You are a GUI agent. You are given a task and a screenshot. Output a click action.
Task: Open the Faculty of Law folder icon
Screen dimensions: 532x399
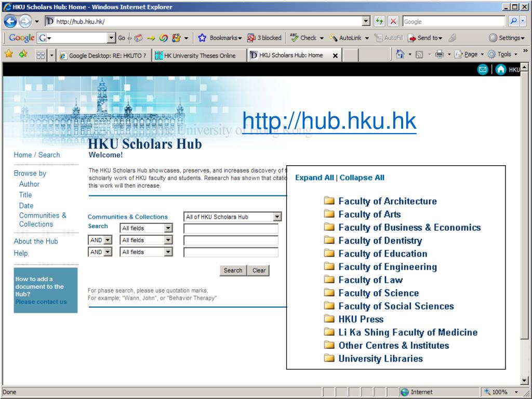coord(329,279)
